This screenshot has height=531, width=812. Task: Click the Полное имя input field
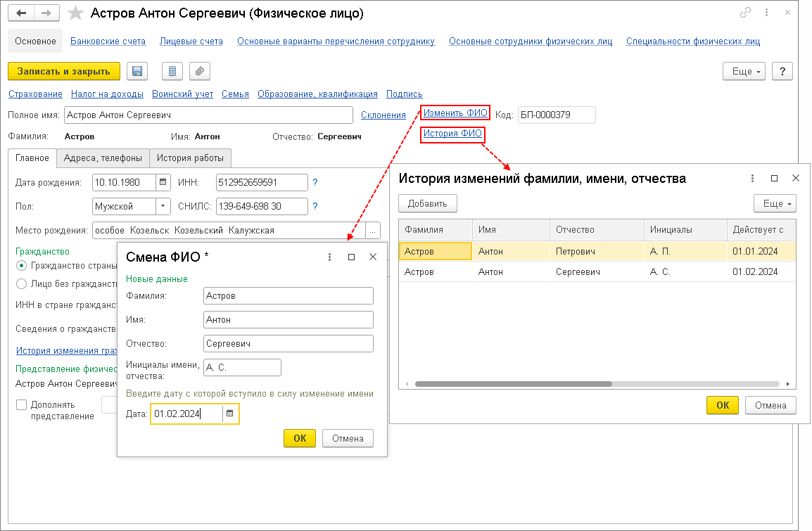tap(208, 115)
